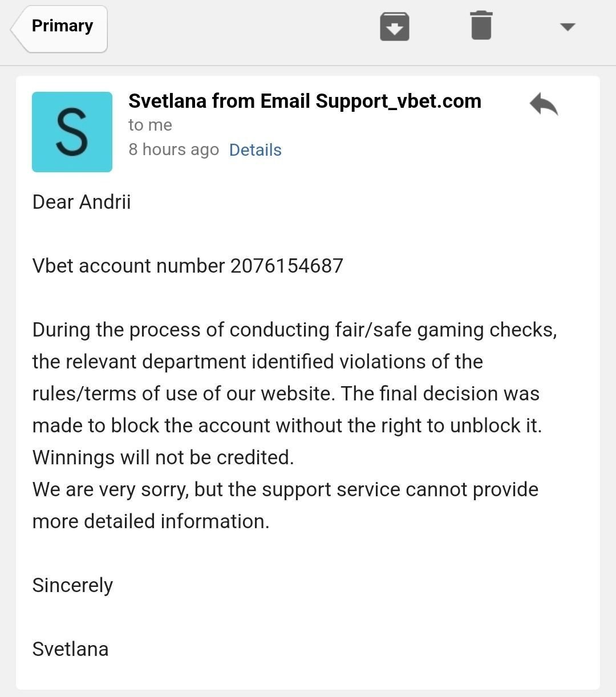Select sender name Svetlana from Email Support_vbet.com
Screen dimensions: 616x697
click(x=305, y=101)
